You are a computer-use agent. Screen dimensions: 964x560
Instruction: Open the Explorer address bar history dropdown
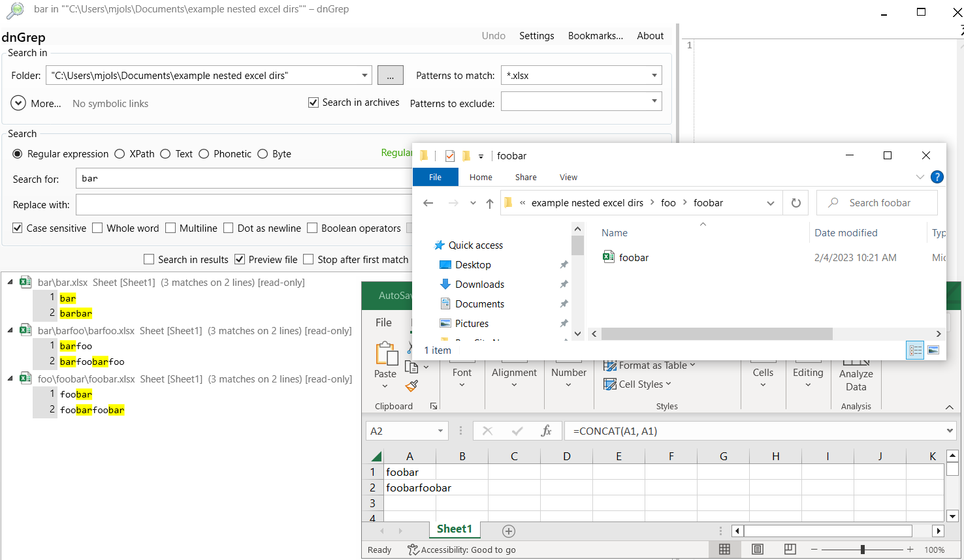(771, 203)
